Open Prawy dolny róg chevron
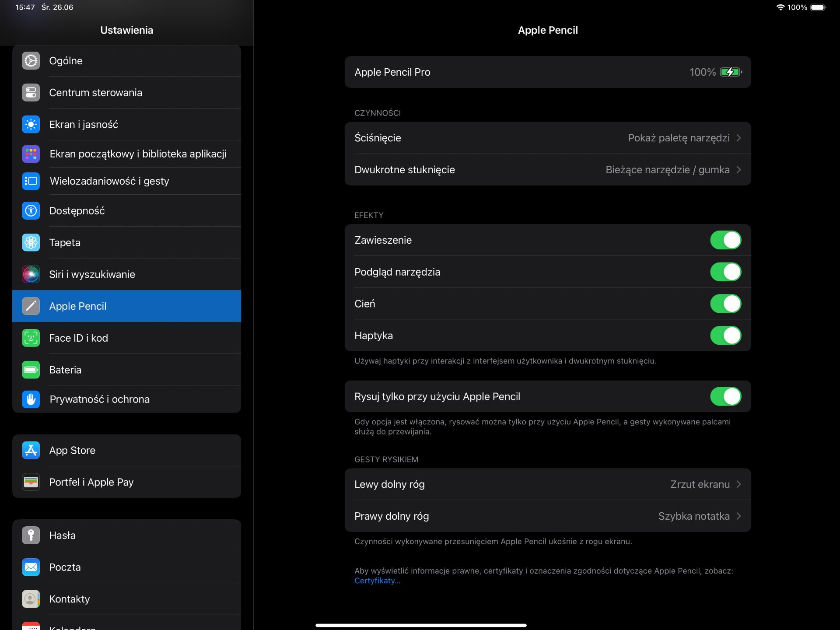The image size is (840, 630). tap(738, 516)
